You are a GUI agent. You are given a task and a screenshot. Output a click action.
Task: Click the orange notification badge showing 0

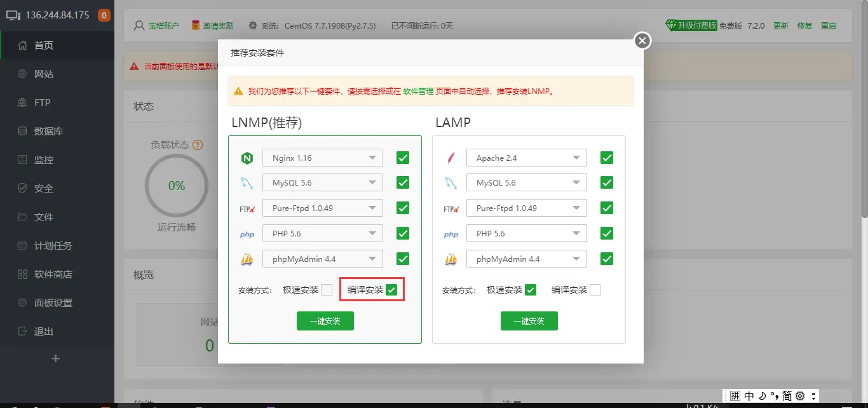click(x=104, y=15)
